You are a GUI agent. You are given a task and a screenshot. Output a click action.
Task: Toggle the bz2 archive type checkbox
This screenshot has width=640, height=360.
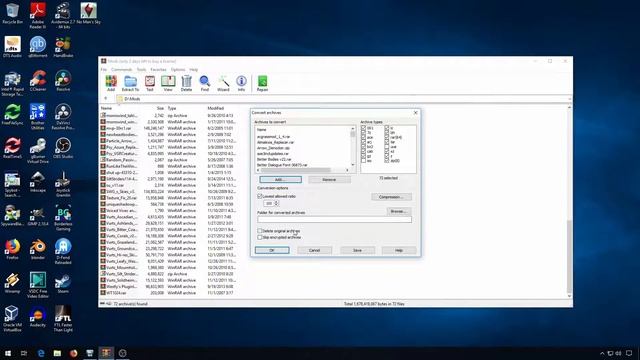pyautogui.click(x=363, y=147)
